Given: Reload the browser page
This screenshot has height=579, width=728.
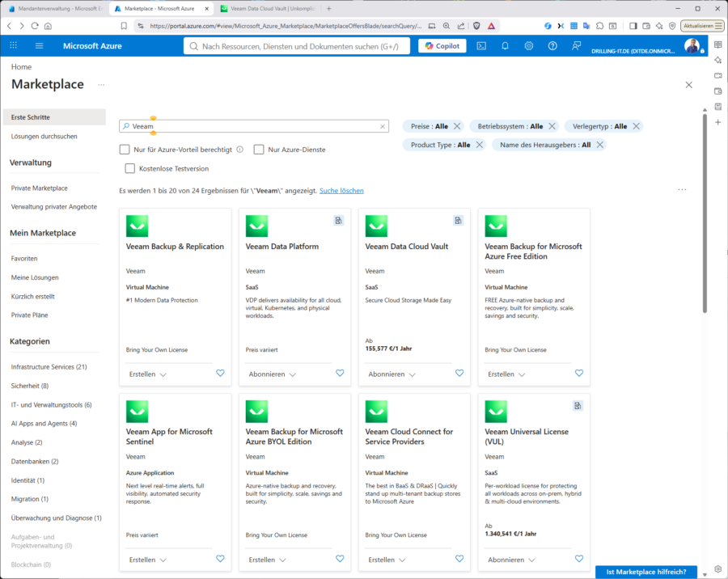Looking at the screenshot, I should [35, 26].
